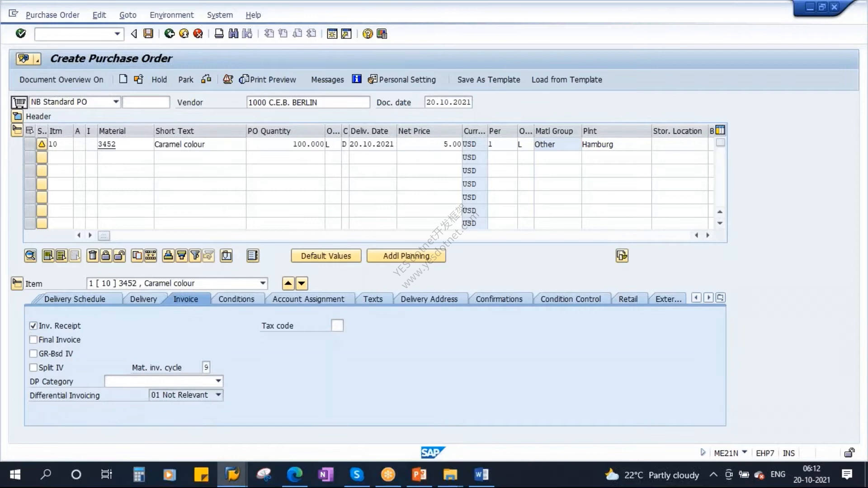This screenshot has height=488, width=868.
Task: Collapse the Item detail section
Action: click(x=17, y=283)
